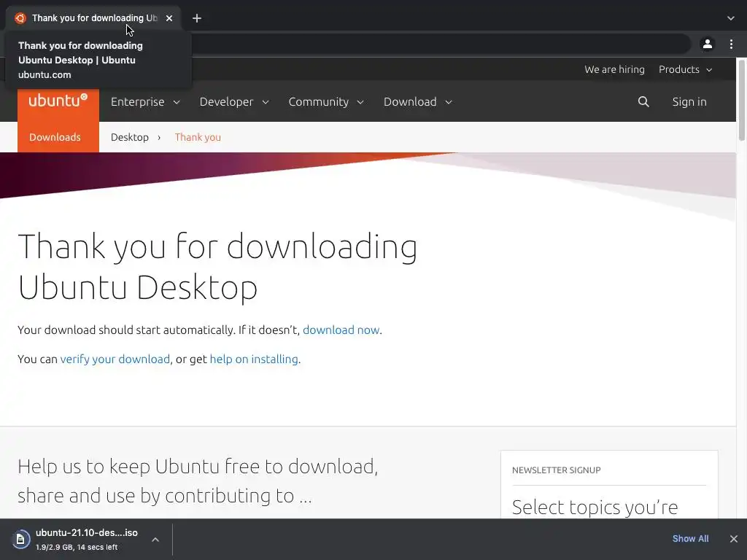Screen dimensions: 747x560
Task: Click the browser address bar
Action: [x=441, y=44]
